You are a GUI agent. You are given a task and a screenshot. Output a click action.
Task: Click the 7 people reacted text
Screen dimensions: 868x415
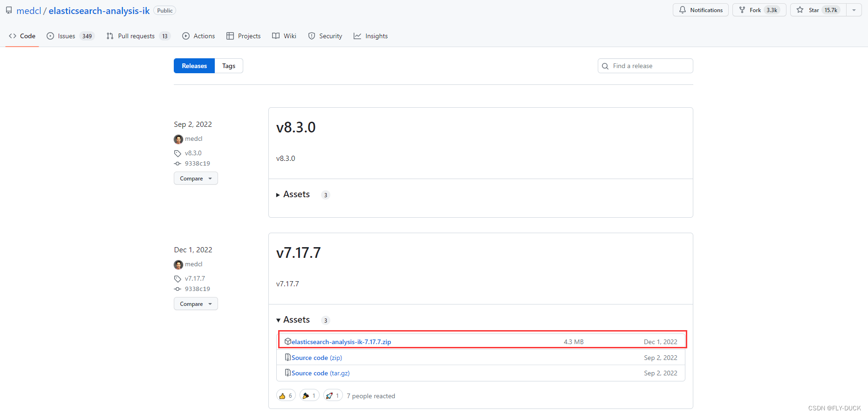coord(371,396)
